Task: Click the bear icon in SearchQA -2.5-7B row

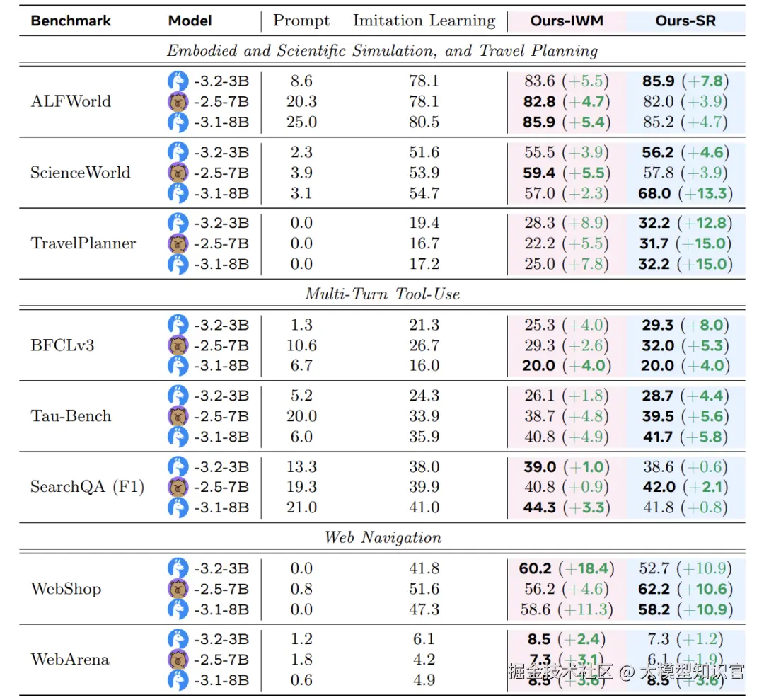Action: pyautogui.click(x=178, y=487)
